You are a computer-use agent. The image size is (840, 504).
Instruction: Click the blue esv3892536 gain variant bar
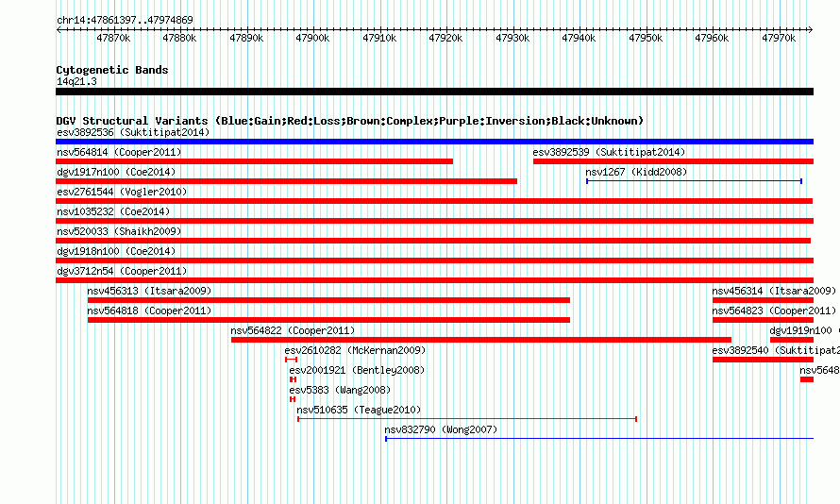pos(434,142)
